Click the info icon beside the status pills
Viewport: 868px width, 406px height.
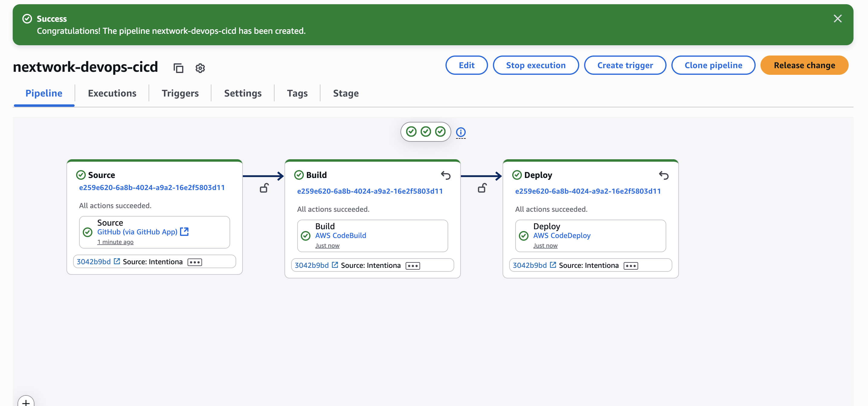click(461, 132)
